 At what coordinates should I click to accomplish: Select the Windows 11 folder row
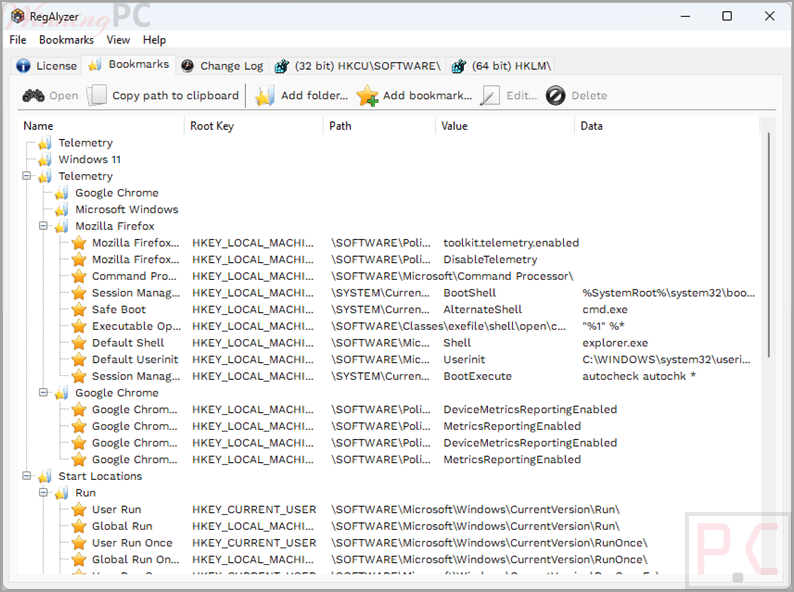coord(90,160)
